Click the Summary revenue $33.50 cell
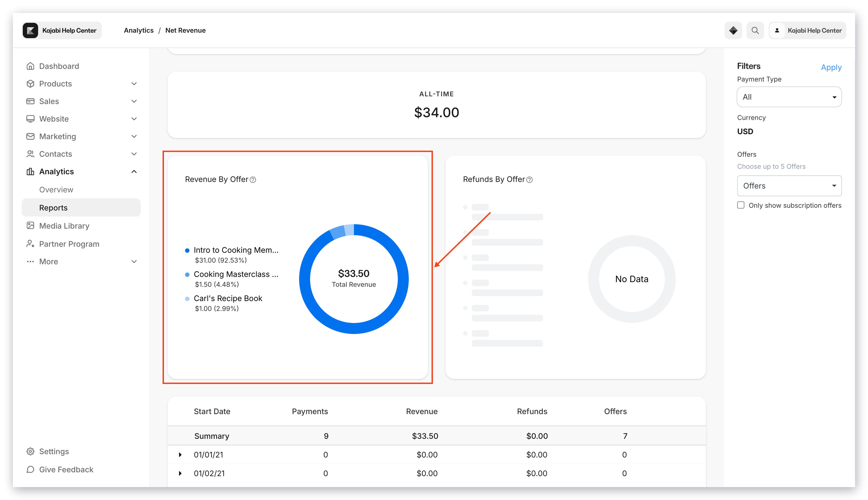This screenshot has width=868, height=500. (425, 436)
